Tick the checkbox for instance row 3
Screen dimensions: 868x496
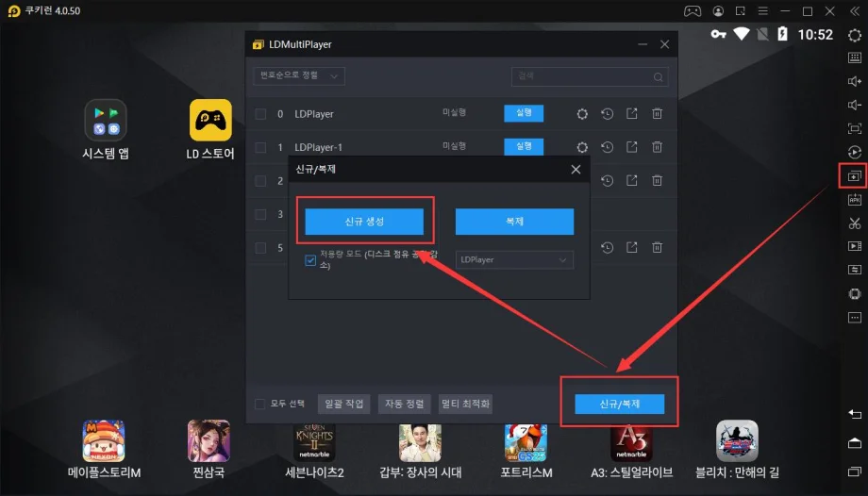(260, 214)
